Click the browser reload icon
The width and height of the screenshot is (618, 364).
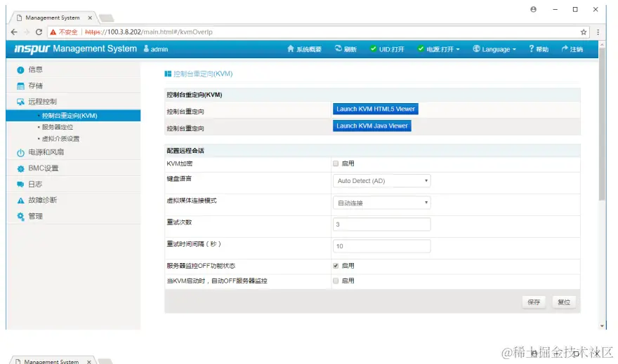pyautogui.click(x=39, y=32)
